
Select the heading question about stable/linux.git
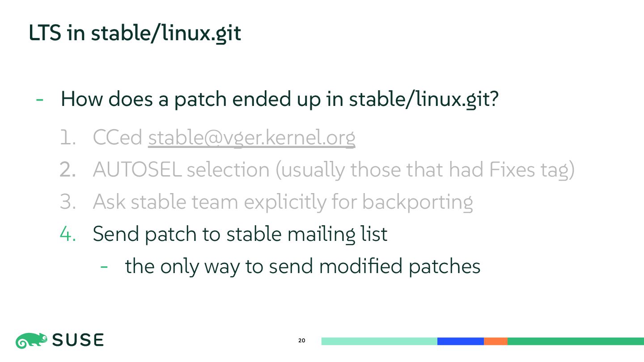pos(280,99)
